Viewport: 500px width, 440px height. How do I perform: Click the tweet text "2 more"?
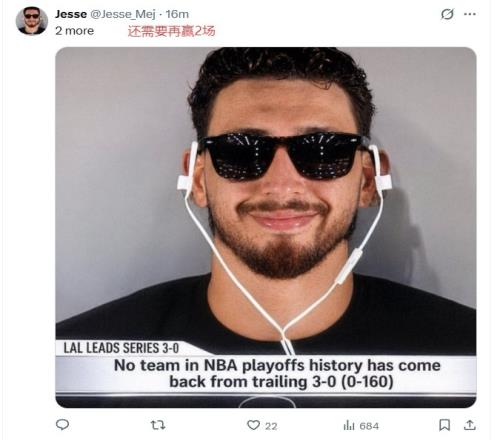point(74,31)
